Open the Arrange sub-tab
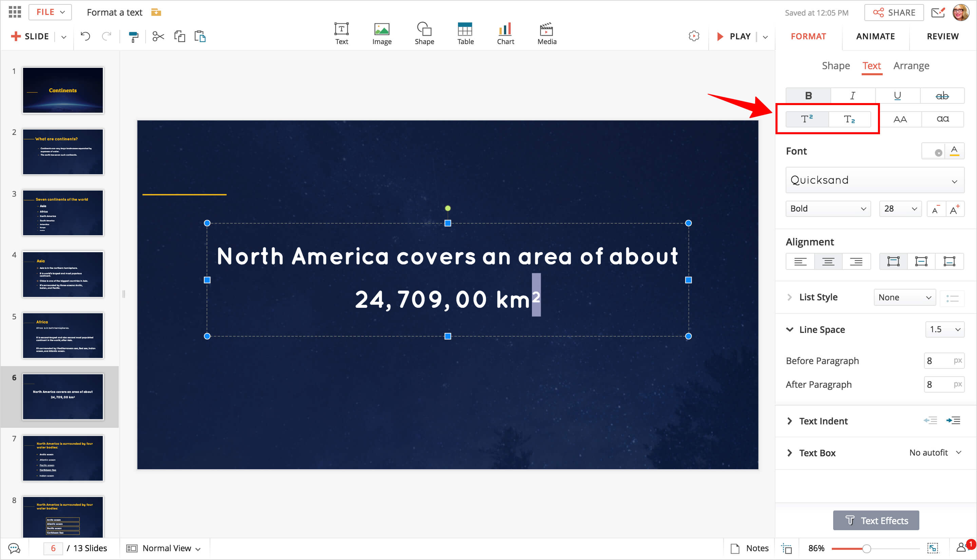The image size is (977, 560). point(911,66)
